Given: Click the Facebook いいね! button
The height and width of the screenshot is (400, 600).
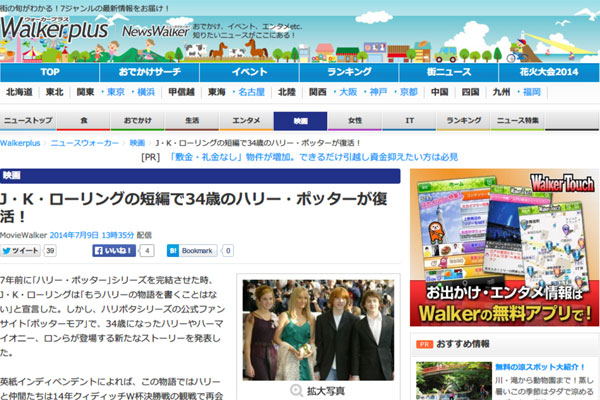Looking at the screenshot, I should point(114,251).
